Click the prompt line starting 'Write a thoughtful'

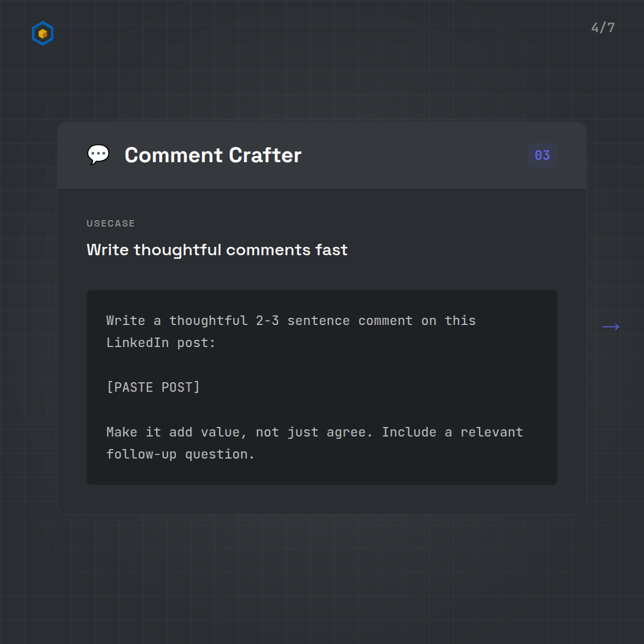[x=291, y=321]
